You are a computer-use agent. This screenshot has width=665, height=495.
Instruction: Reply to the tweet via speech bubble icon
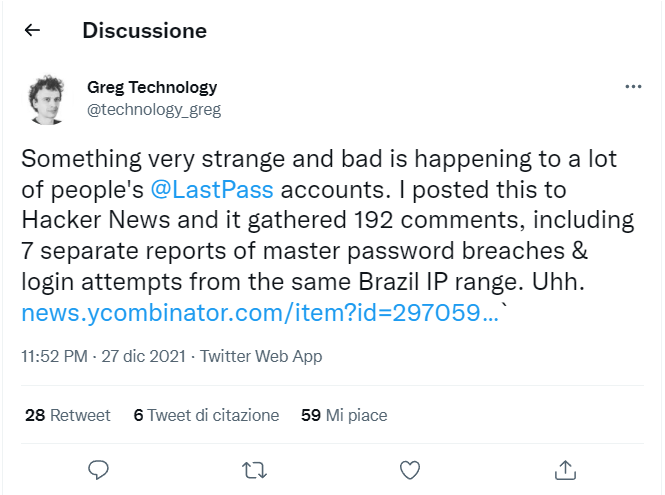98,468
